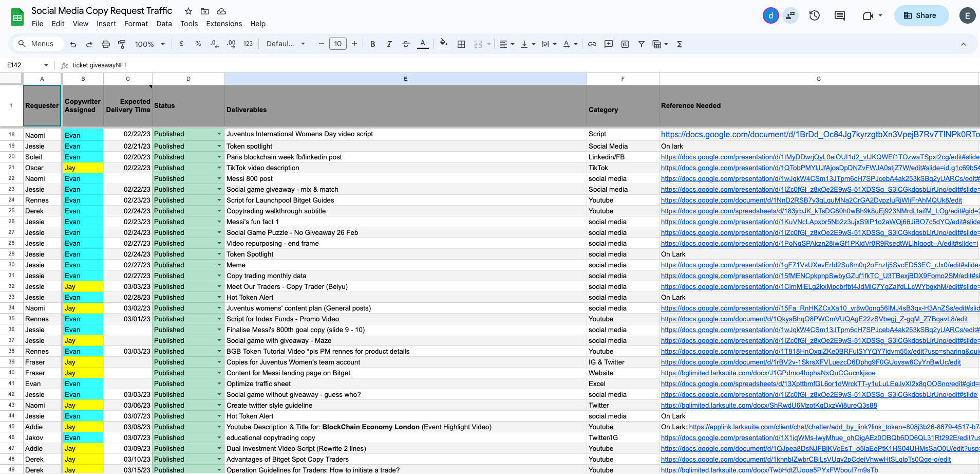
Task: Format selection as percent
Action: 198,44
